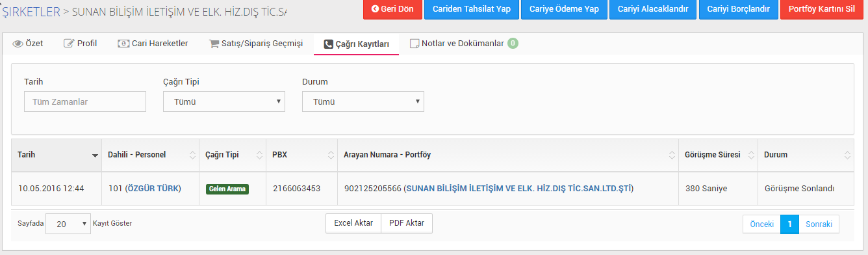The height and width of the screenshot is (255, 868).
Task: Open the ŞİRKETLER breadcrumb link
Action: [x=31, y=12]
